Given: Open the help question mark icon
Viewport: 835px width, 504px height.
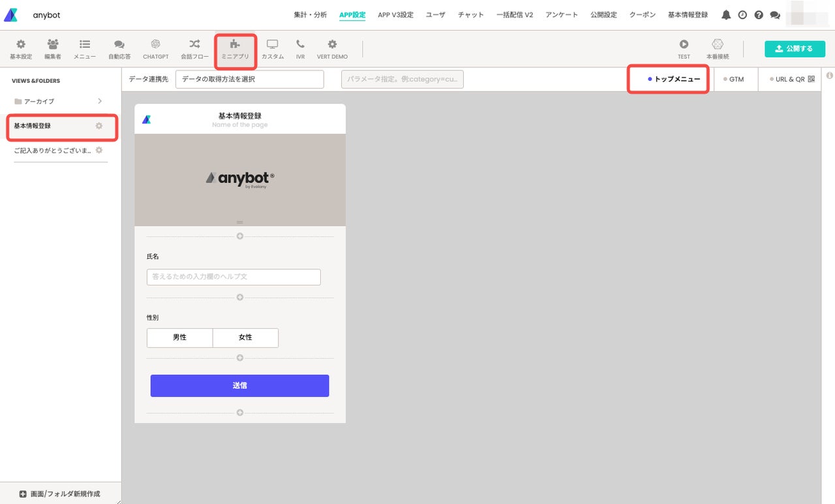Looking at the screenshot, I should [x=759, y=15].
